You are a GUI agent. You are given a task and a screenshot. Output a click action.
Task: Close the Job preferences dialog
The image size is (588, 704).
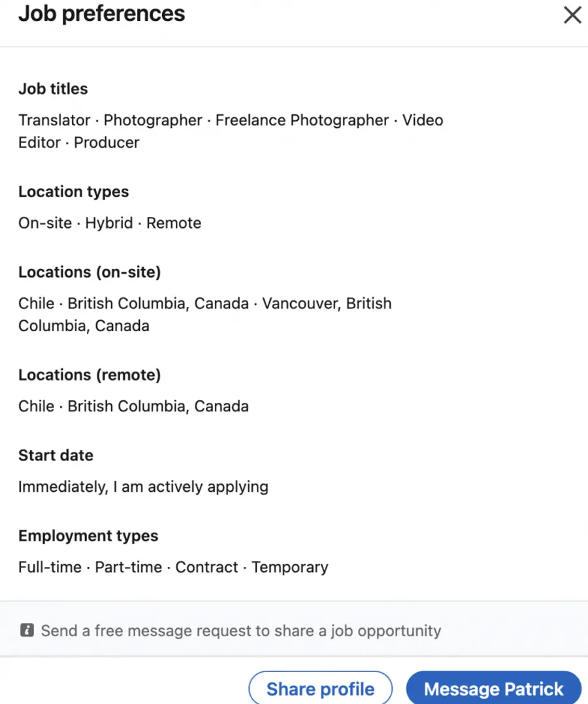[572, 14]
